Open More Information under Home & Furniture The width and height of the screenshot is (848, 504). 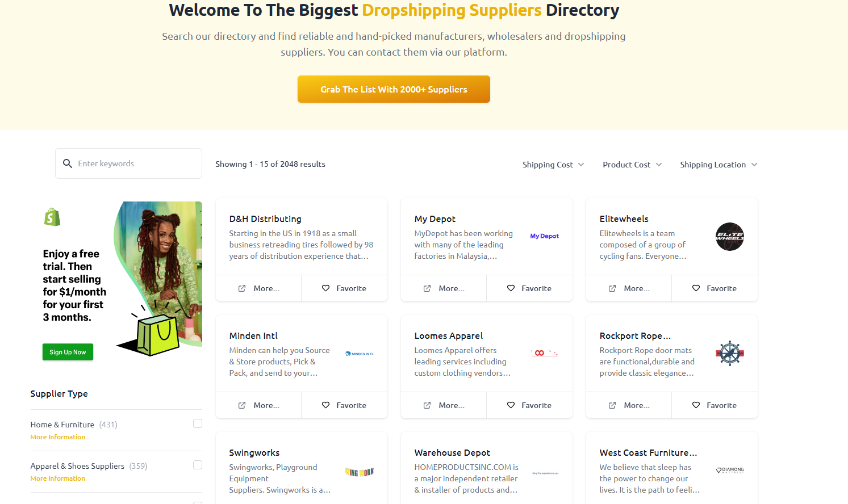[58, 437]
